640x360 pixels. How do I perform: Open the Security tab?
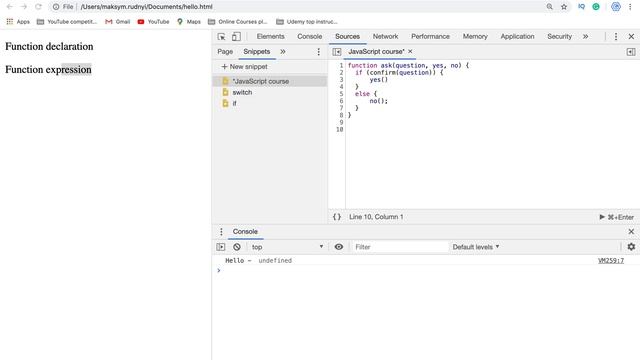pyautogui.click(x=559, y=36)
